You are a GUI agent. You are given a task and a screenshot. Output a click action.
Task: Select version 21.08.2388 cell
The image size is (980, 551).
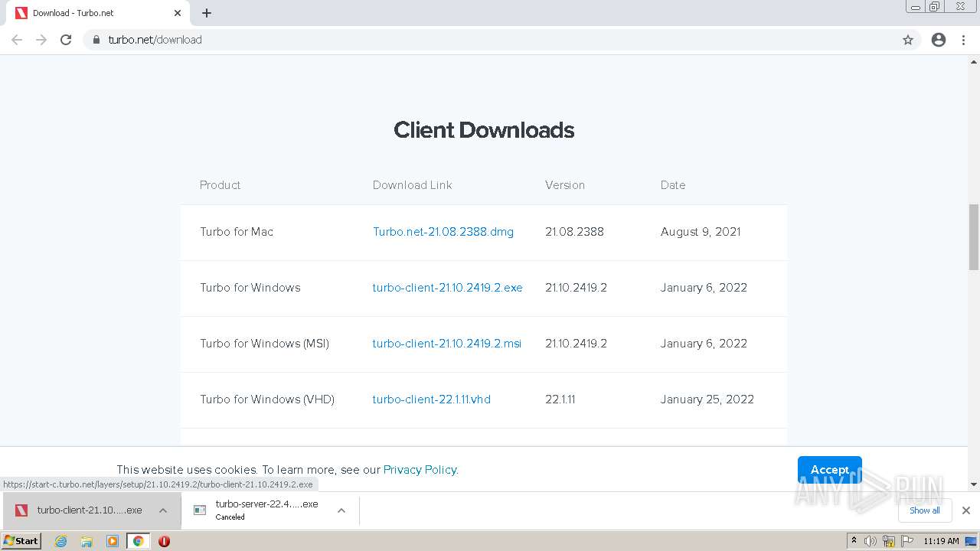(x=574, y=232)
